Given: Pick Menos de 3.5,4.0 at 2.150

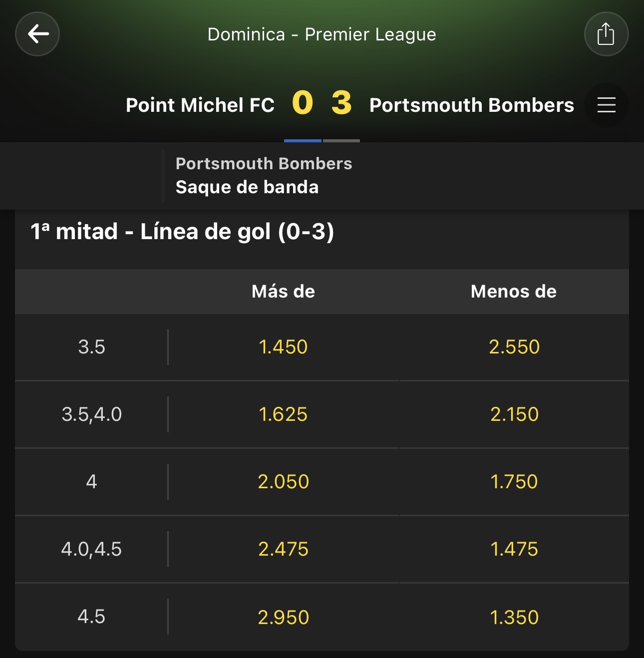Looking at the screenshot, I should click(x=514, y=414).
